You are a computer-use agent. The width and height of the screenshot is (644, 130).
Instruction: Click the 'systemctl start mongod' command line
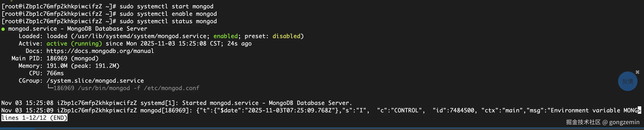click(166, 6)
